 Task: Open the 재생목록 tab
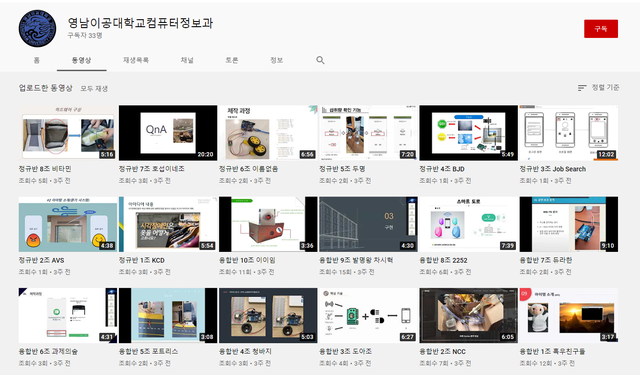click(x=136, y=60)
